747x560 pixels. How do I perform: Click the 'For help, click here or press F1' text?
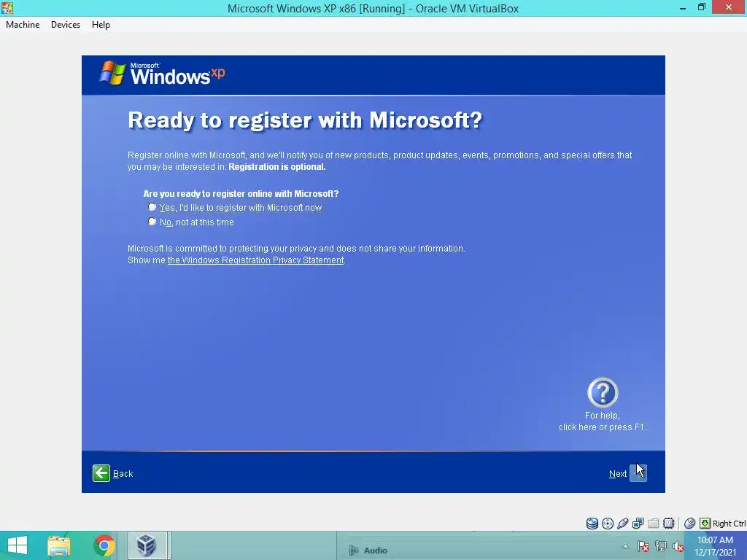coord(602,421)
